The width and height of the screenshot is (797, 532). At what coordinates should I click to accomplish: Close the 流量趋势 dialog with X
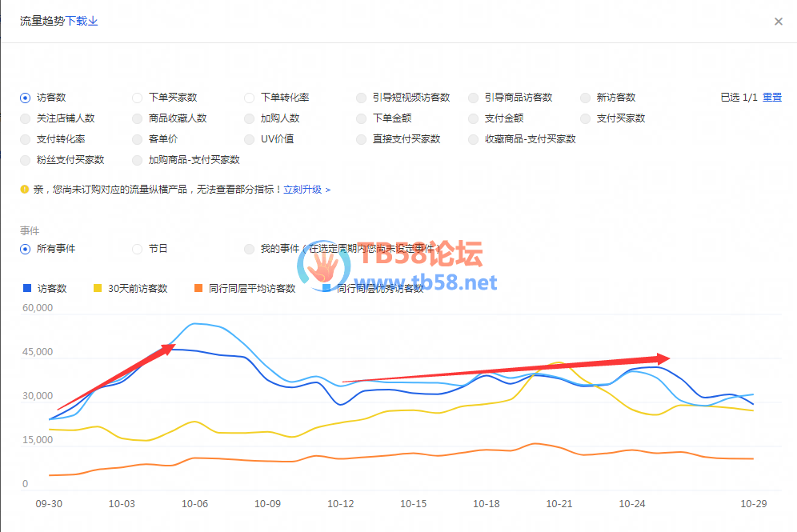point(778,22)
